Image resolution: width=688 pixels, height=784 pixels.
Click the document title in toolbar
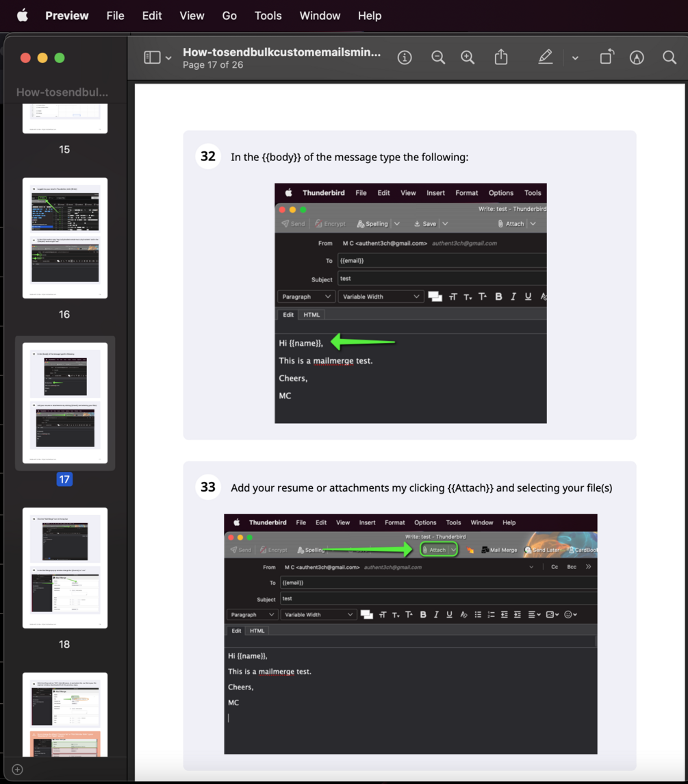pyautogui.click(x=281, y=52)
